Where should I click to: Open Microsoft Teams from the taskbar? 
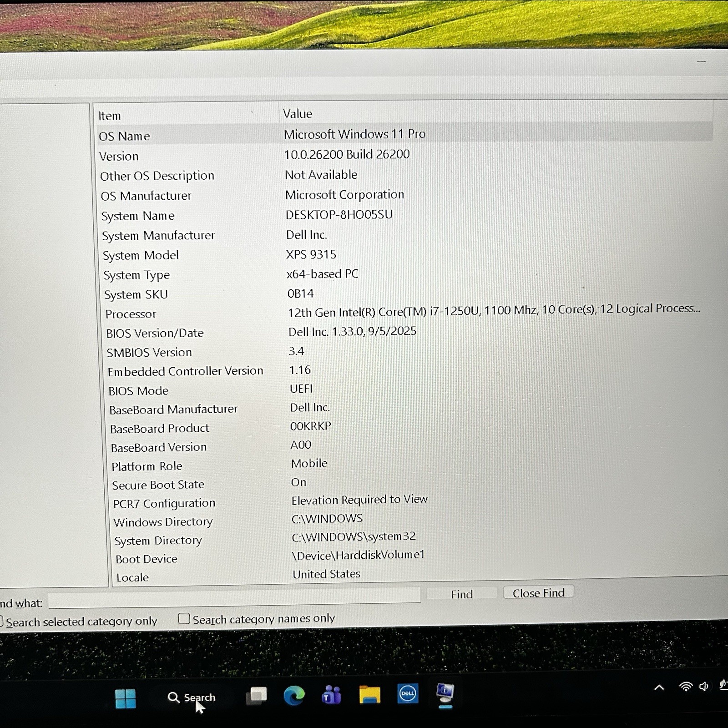[332, 695]
